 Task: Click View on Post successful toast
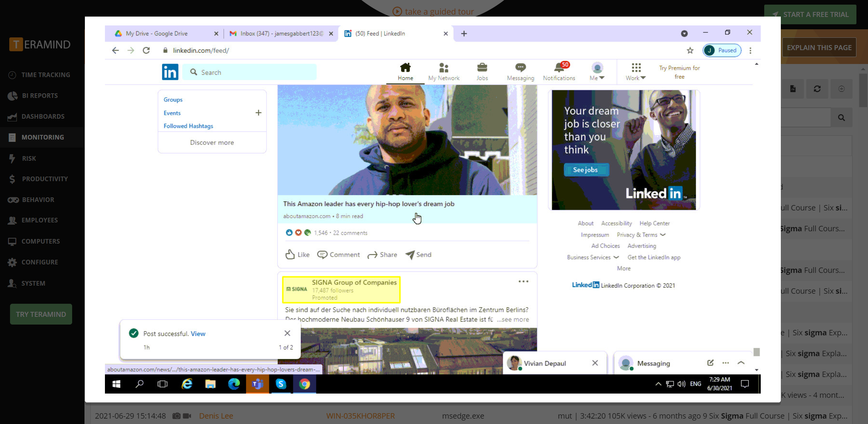pyautogui.click(x=198, y=334)
